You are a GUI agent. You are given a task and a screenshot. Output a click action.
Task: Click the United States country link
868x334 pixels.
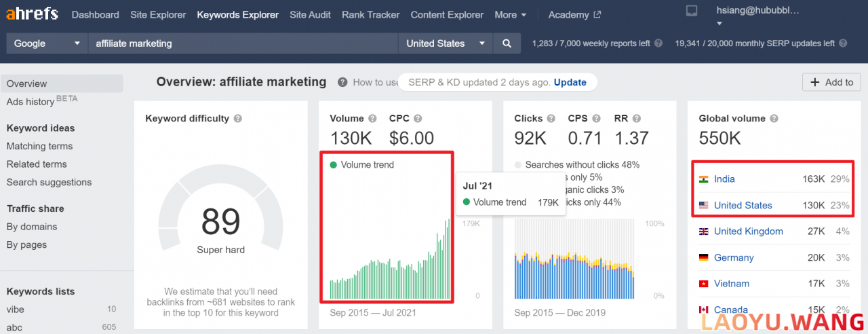743,205
